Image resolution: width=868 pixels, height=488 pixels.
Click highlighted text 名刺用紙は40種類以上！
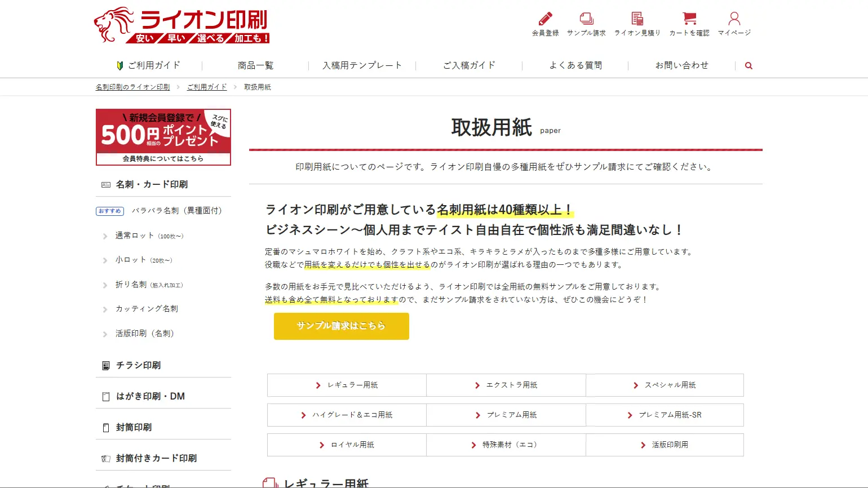tap(505, 210)
